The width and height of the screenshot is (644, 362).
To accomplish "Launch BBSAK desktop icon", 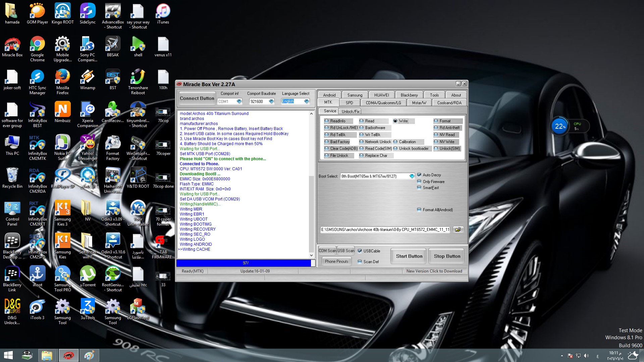I will 113,47.
